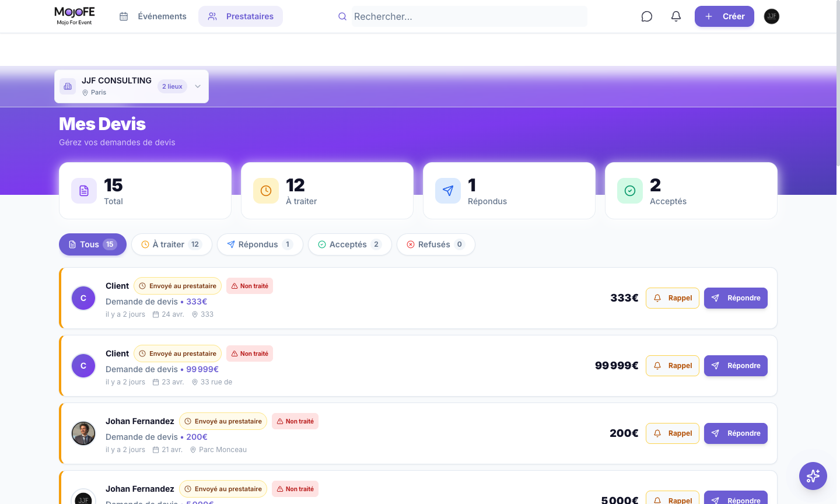Click the Parc Monceau location text
This screenshot has width=840, height=504.
(x=223, y=450)
